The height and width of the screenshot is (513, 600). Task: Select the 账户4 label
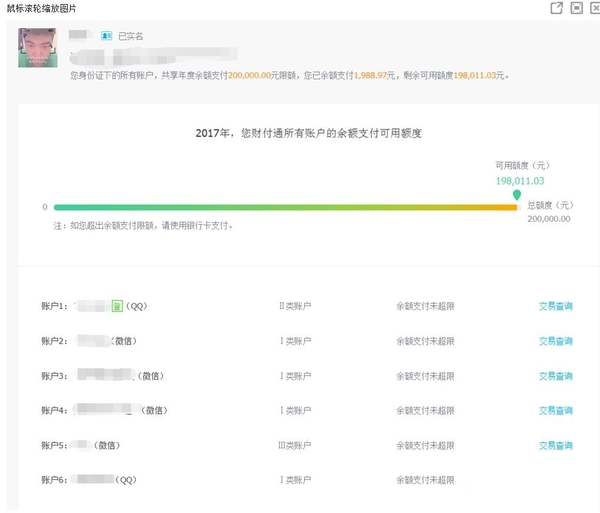54,410
